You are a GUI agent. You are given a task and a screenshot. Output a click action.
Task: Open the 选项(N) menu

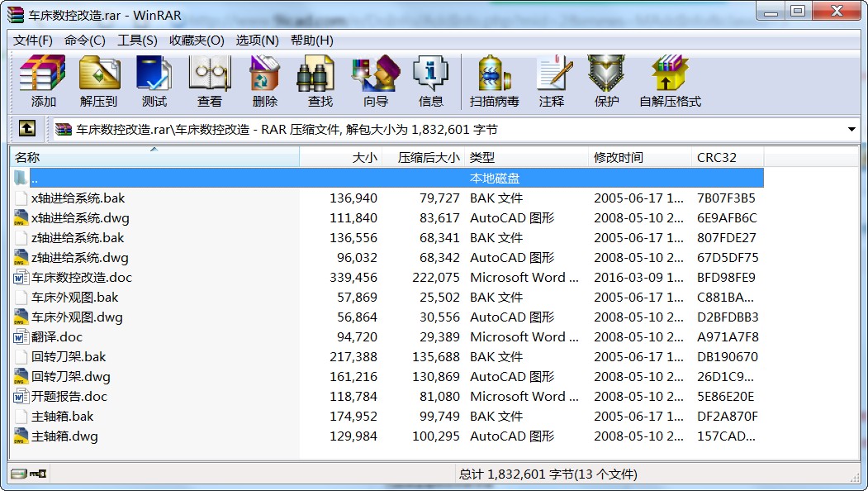click(x=257, y=40)
